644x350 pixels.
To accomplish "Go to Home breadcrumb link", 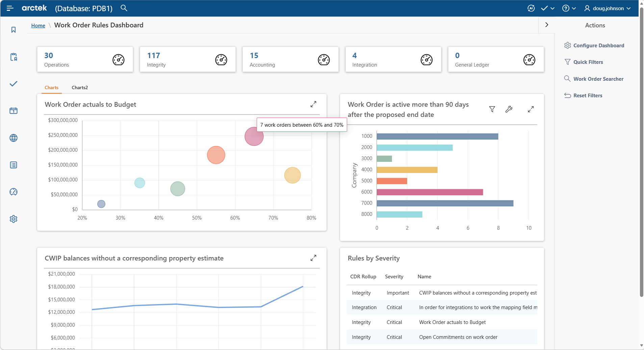I will pyautogui.click(x=38, y=25).
